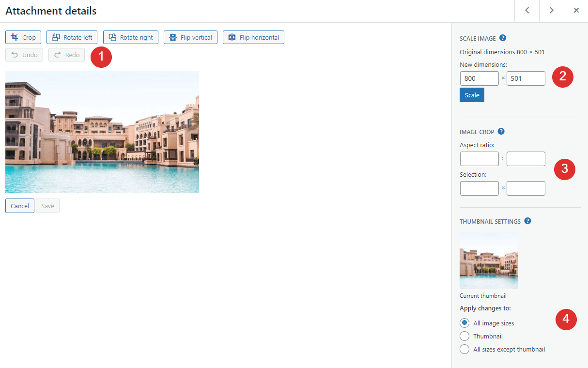The height and width of the screenshot is (368, 588).
Task: Cancel the image edits
Action: pyautogui.click(x=19, y=205)
